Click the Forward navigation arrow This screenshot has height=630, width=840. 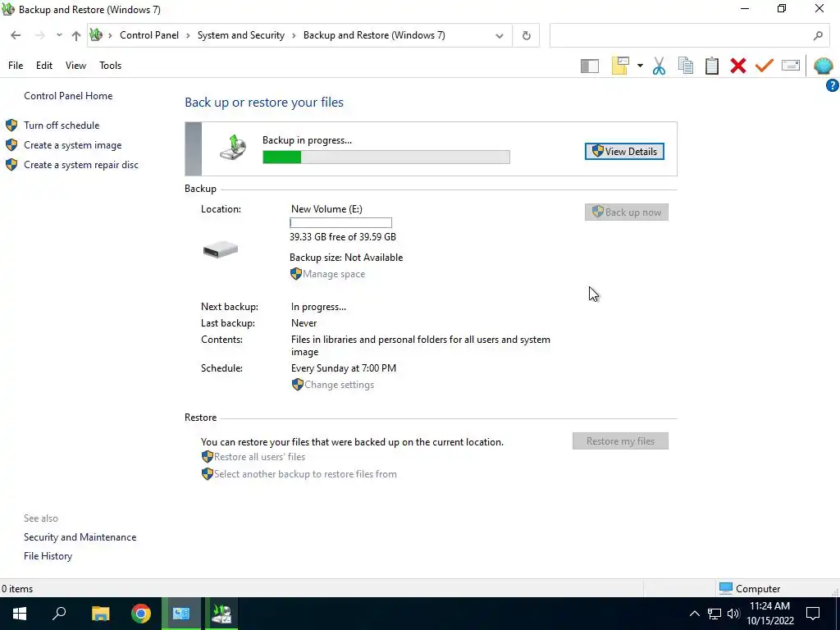tap(39, 35)
